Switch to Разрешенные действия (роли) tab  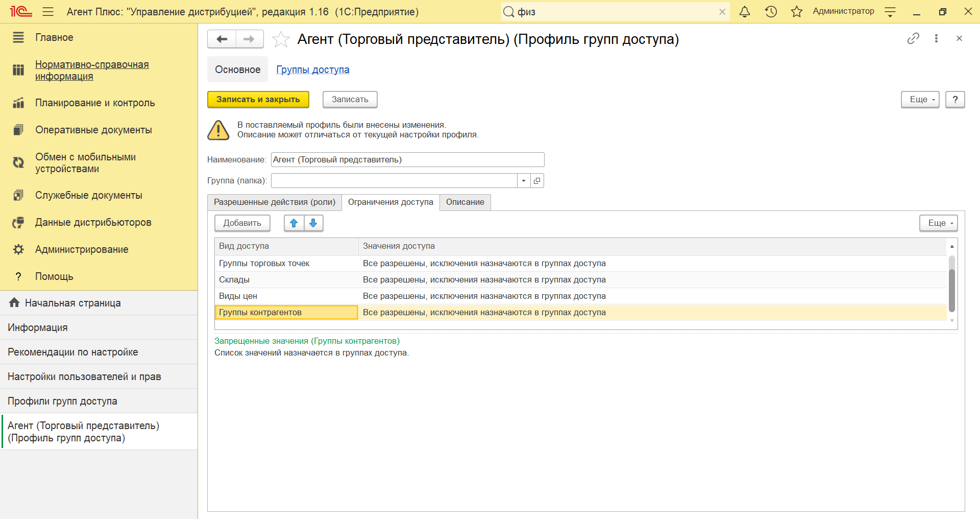[275, 202]
